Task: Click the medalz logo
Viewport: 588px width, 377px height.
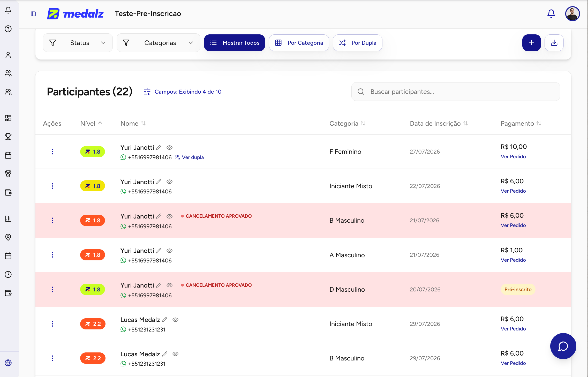Action: point(75,14)
